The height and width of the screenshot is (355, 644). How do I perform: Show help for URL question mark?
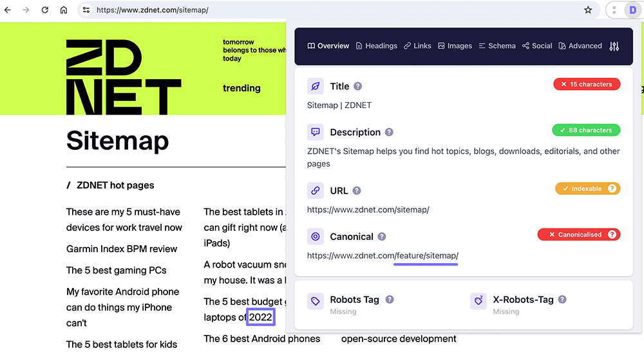coord(357,190)
